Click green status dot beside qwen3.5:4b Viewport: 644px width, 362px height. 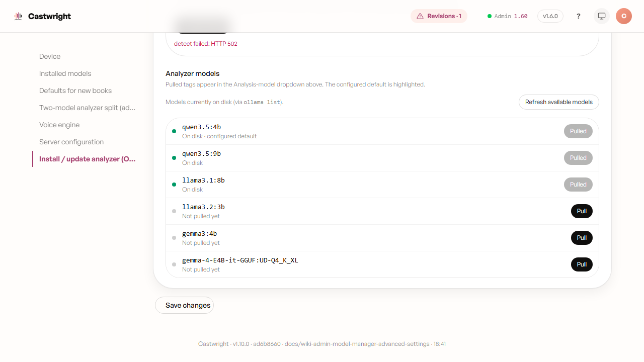click(174, 131)
